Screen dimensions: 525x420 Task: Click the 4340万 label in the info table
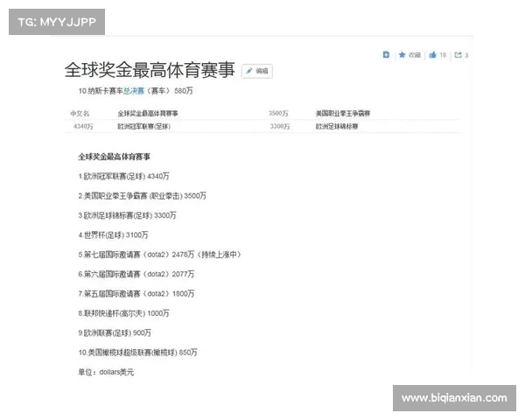(x=83, y=126)
